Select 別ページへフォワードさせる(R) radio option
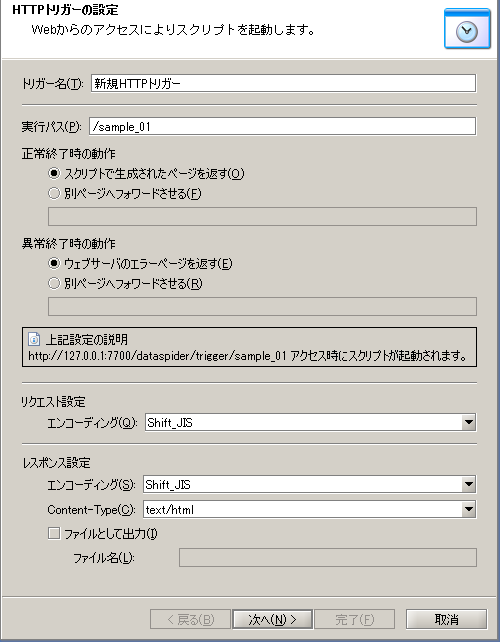The height and width of the screenshot is (642, 500). (x=54, y=283)
